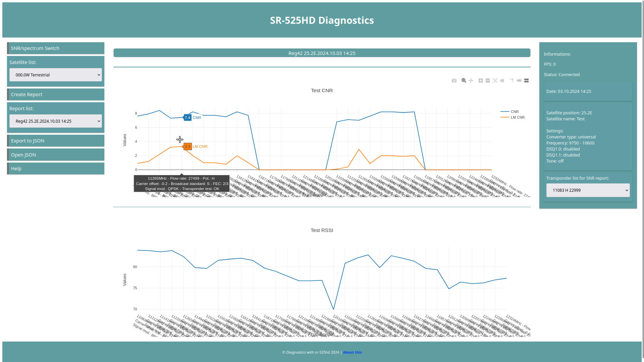Click the zoom magnifier icon
The width and height of the screenshot is (644, 362).
point(464,80)
